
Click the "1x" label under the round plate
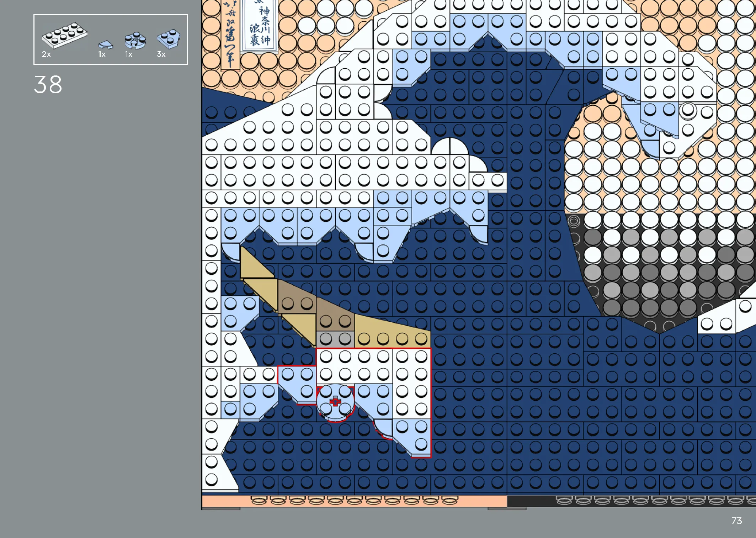click(x=129, y=54)
